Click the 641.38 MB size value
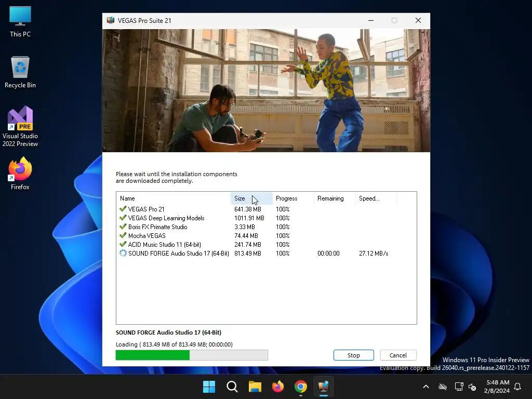 248,209
